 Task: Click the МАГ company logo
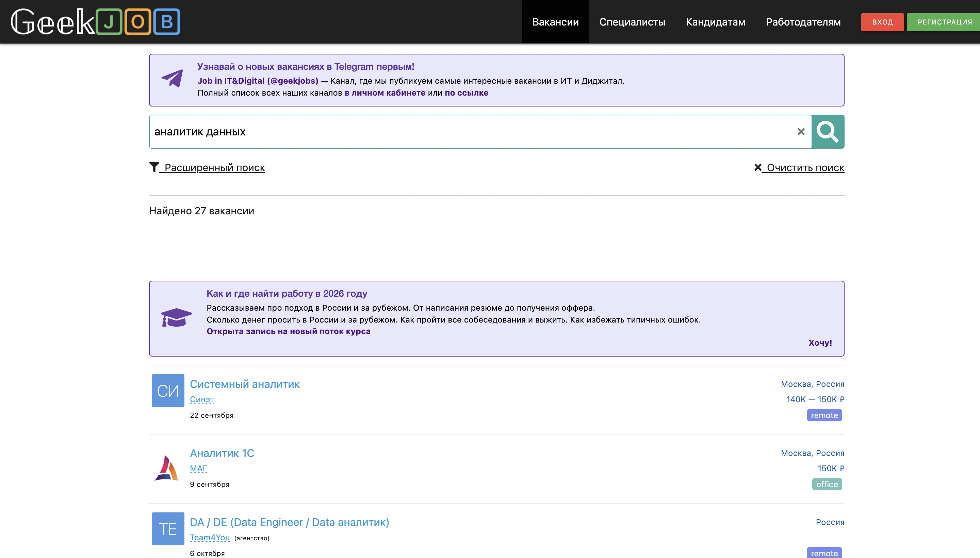[x=166, y=467]
